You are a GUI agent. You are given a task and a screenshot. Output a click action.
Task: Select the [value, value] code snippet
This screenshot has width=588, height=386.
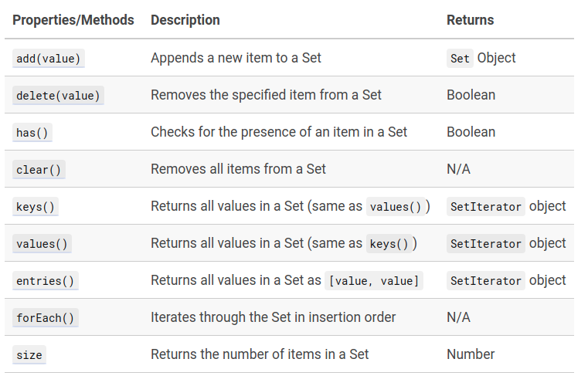click(x=375, y=281)
